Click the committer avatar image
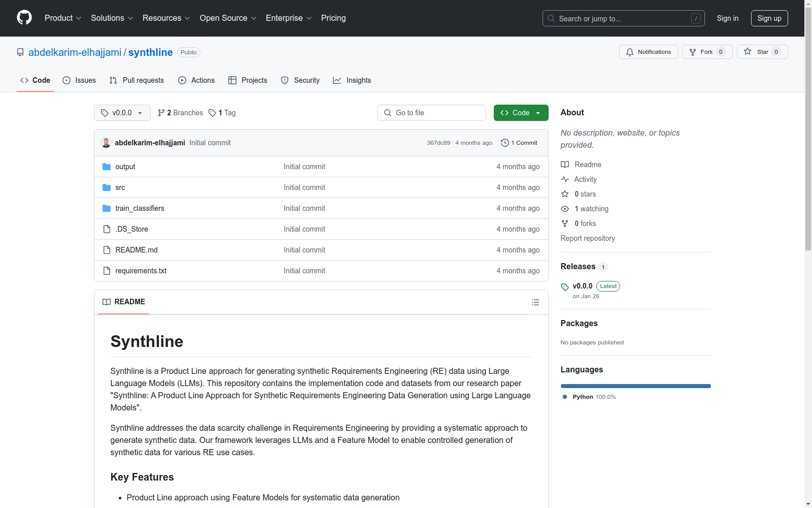This screenshot has width=812, height=508. click(106, 143)
